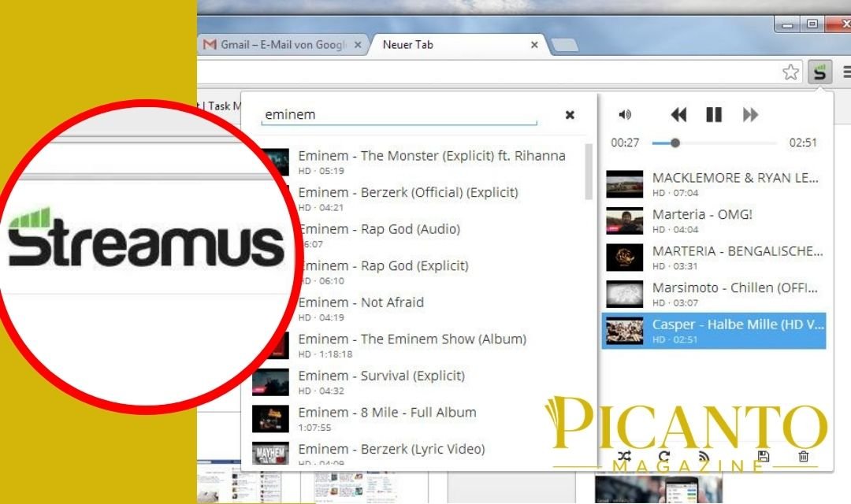Screen dimensions: 851x504
Task: Click the search results scrollbar
Action: pos(589,172)
